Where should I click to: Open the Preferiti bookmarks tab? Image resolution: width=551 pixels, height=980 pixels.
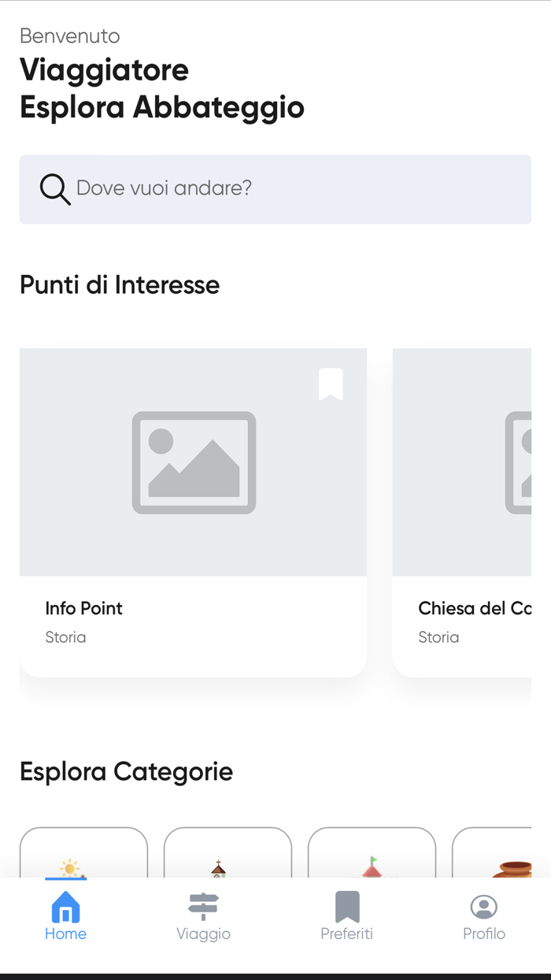tap(346, 917)
